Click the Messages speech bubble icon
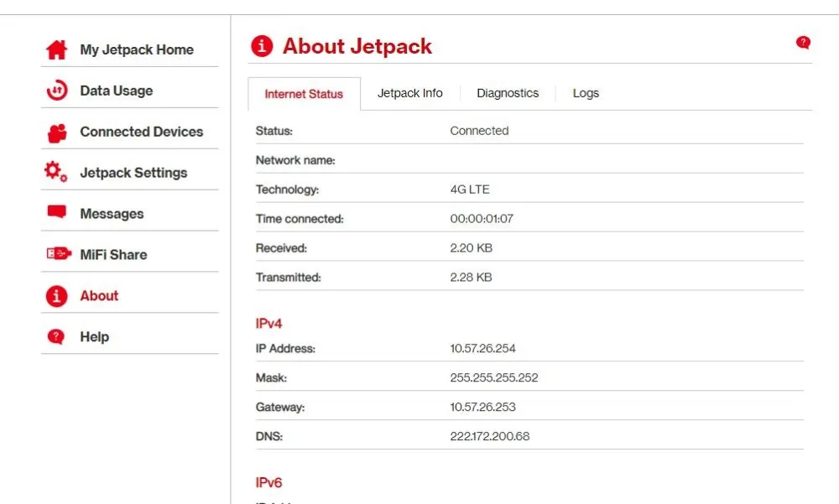 point(57,212)
